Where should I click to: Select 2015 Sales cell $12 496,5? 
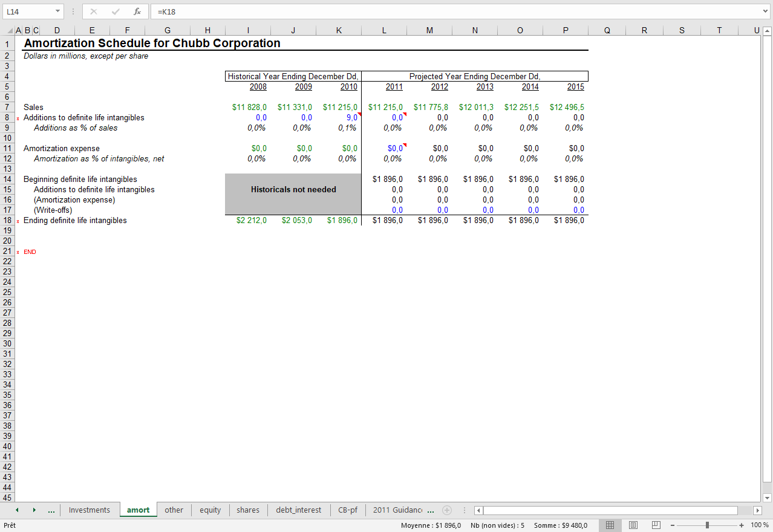tap(566, 107)
